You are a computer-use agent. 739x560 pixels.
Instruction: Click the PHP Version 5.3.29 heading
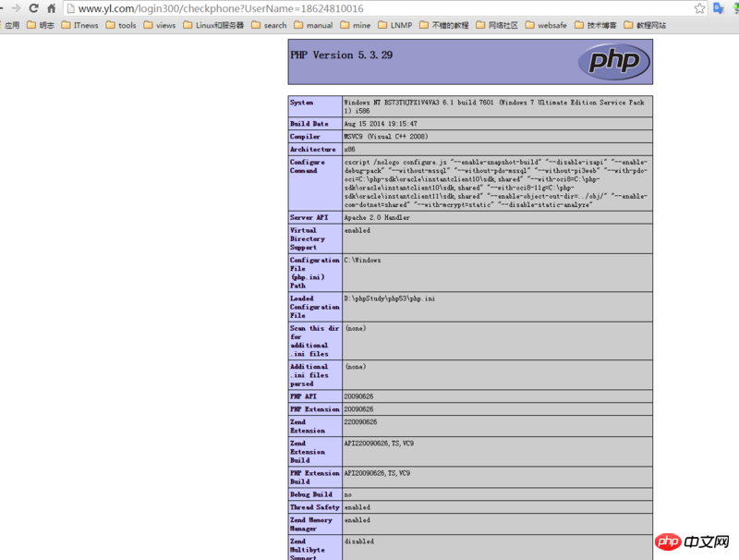(x=341, y=55)
